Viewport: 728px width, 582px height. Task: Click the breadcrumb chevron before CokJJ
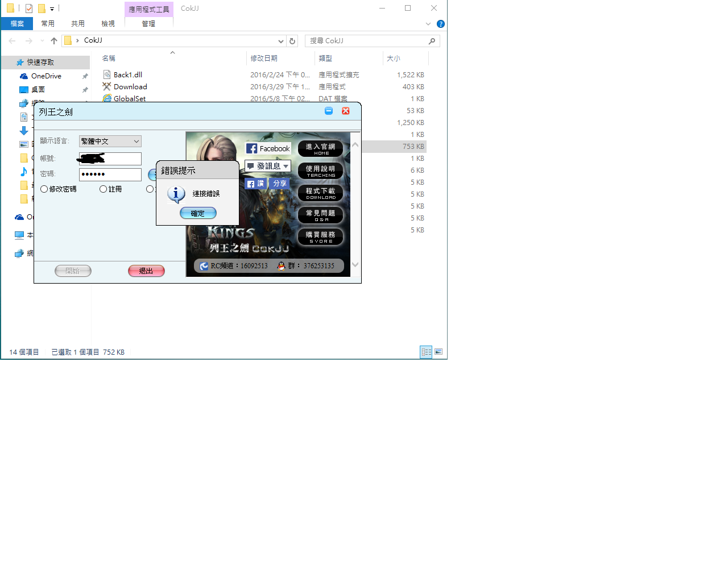click(x=77, y=40)
